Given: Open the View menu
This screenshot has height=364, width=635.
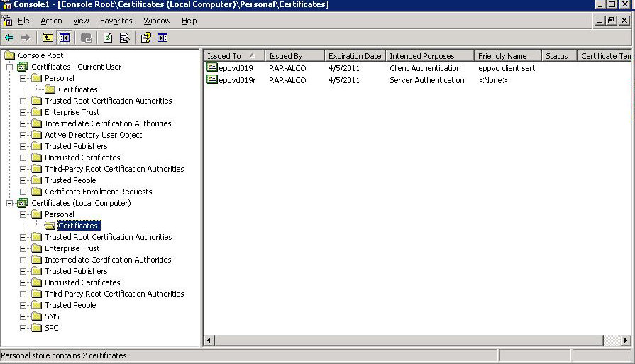Looking at the screenshot, I should [81, 21].
